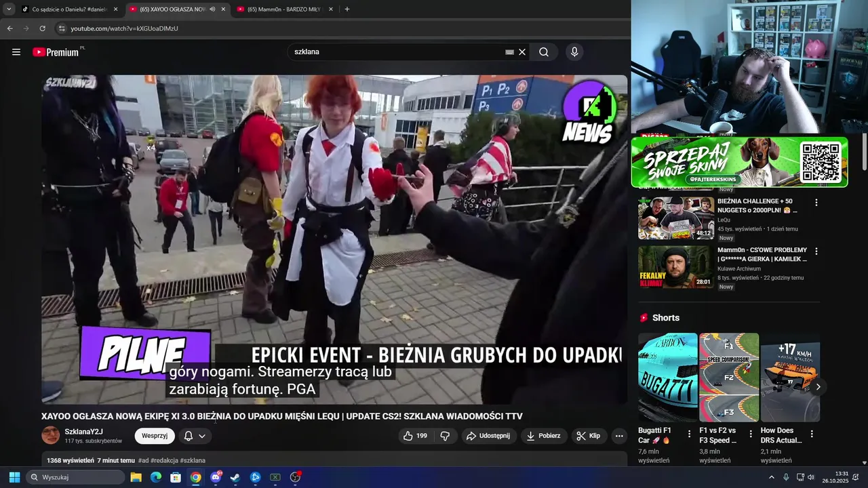Click the #redakcja hashtag link

165,461
